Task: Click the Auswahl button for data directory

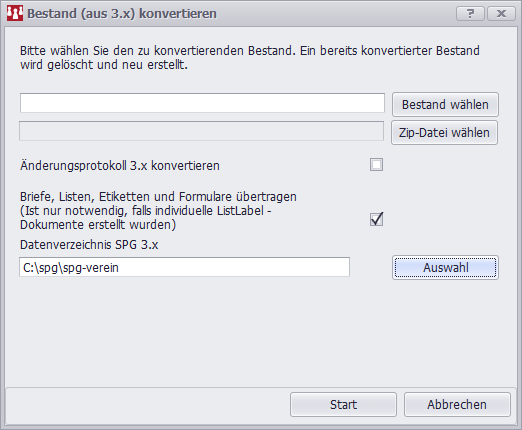Action: tap(445, 267)
